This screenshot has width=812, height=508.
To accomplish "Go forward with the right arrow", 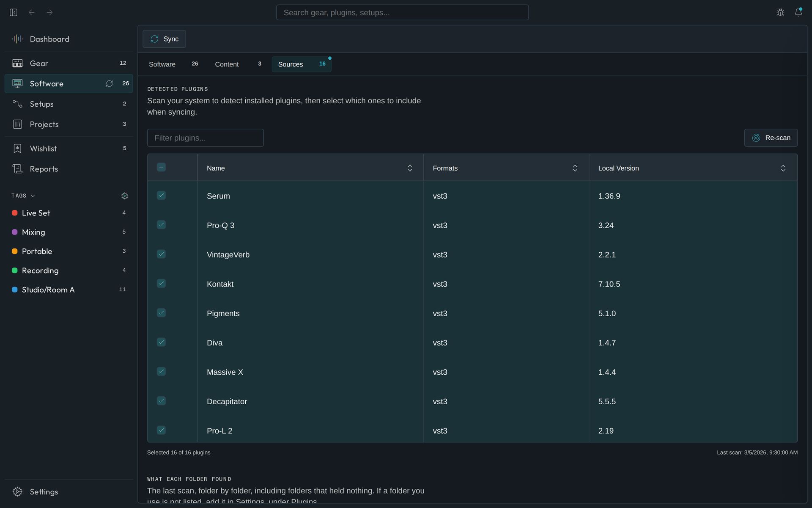I will 49,13.
